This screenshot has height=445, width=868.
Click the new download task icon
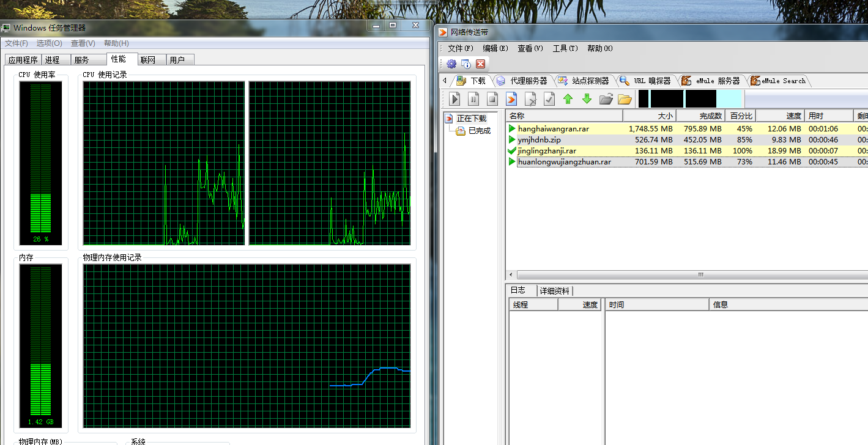pos(511,99)
